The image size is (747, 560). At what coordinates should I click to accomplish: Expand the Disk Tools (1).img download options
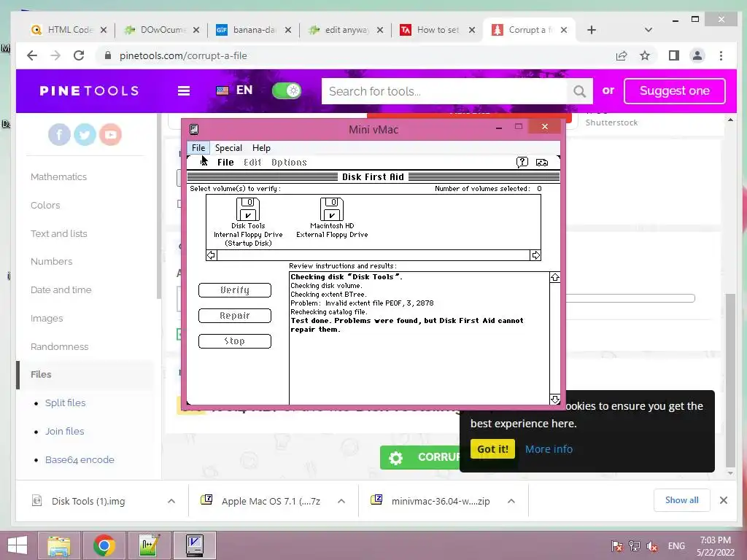coord(171,501)
